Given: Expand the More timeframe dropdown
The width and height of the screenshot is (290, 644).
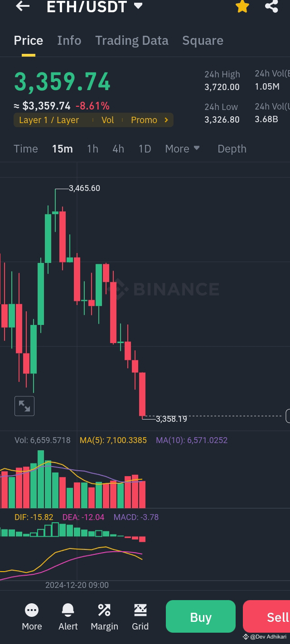Looking at the screenshot, I should click(182, 148).
